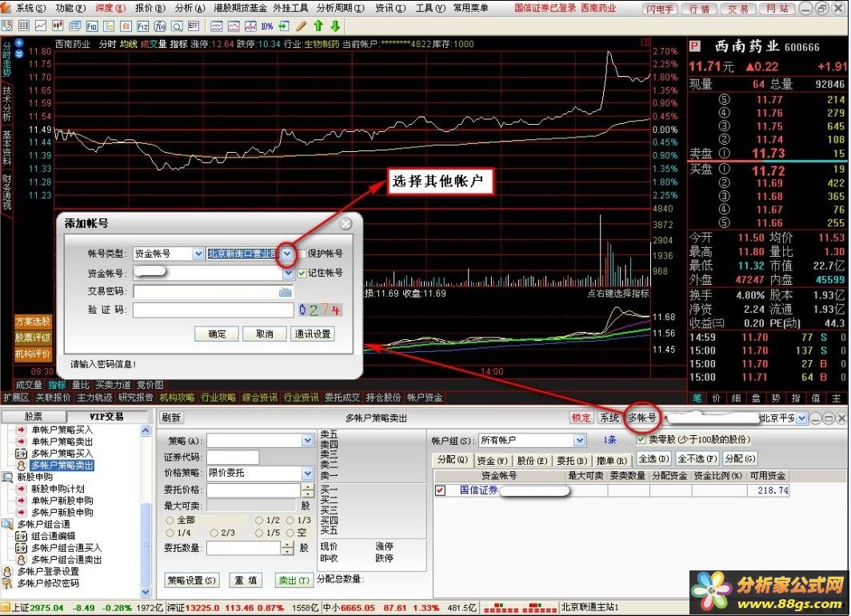Click 确定 in 添加帐号 dialog

[217, 334]
